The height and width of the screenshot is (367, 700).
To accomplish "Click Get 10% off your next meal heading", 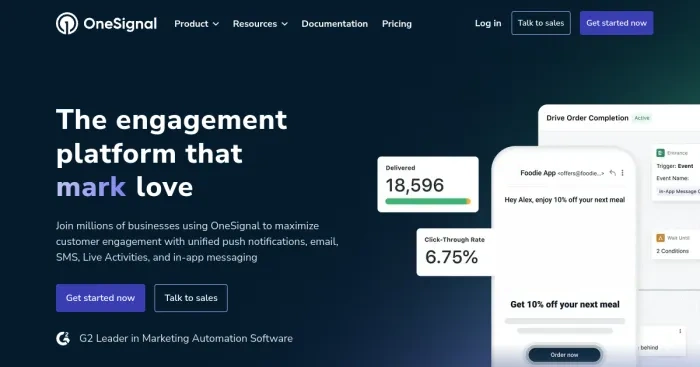I will [x=565, y=304].
